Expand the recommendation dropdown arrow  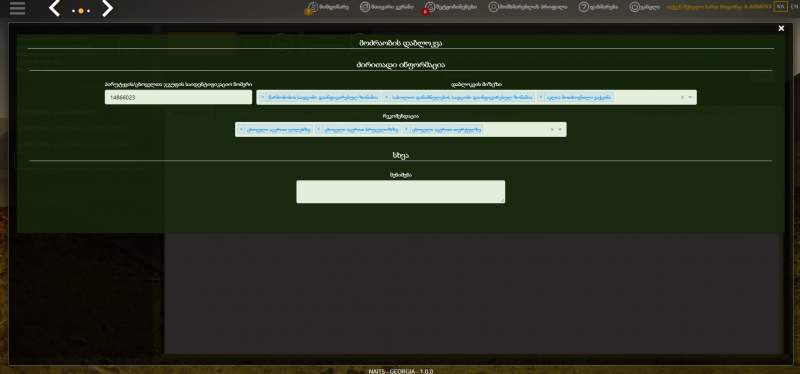[560, 130]
